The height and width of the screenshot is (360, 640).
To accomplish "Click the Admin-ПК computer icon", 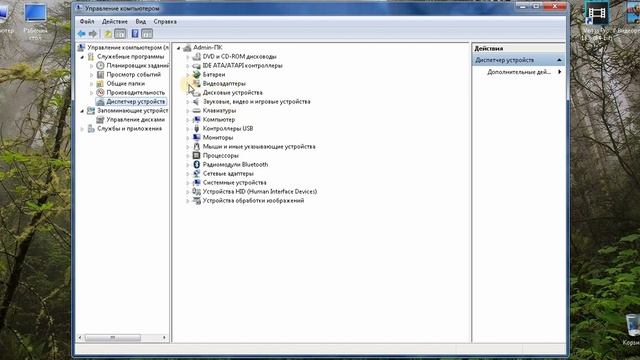I will [x=187, y=48].
